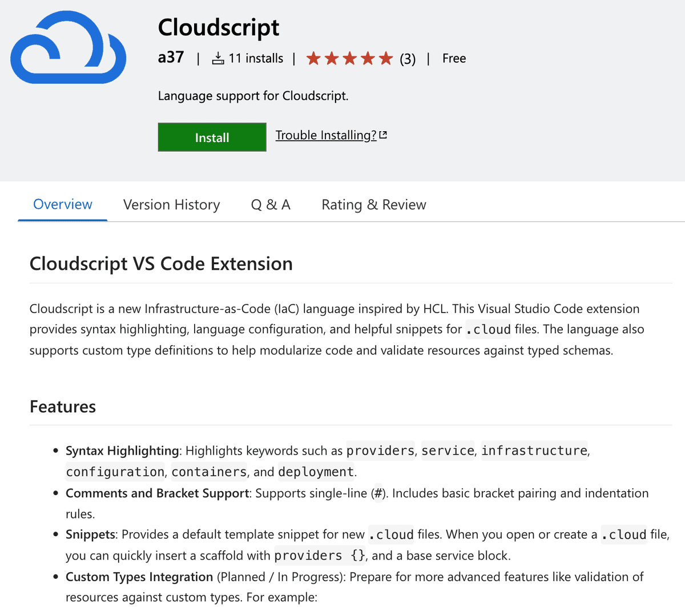Click the (3) review count
This screenshot has height=616, width=685.
coord(408,59)
